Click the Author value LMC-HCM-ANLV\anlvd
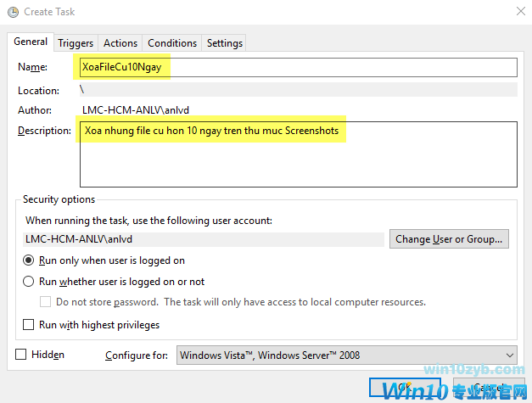The image size is (532, 403). (x=136, y=110)
